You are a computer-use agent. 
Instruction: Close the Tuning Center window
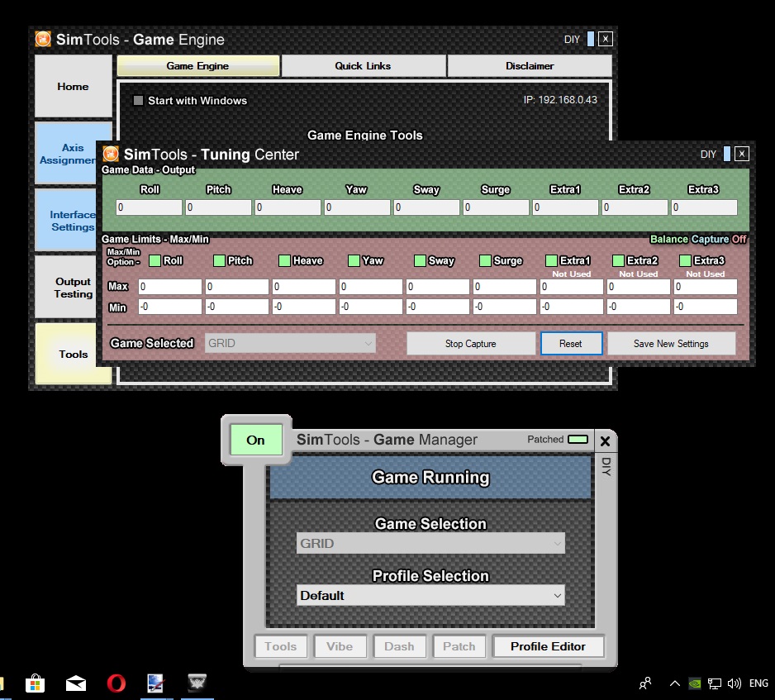coord(741,154)
